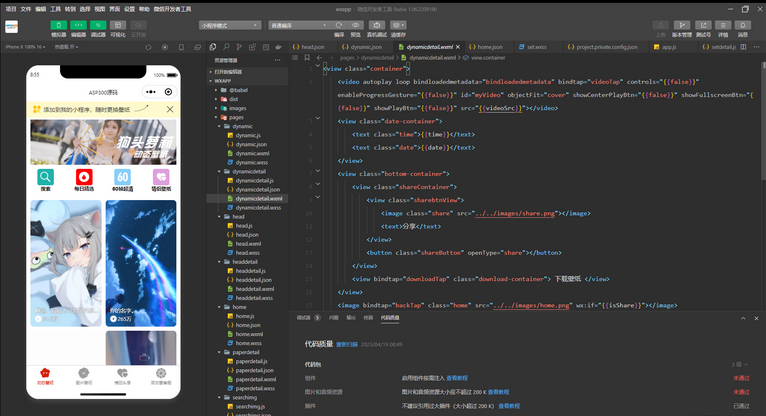
Task: Toggle the 调试器 debugger panel button
Action: pyautogui.click(x=98, y=25)
